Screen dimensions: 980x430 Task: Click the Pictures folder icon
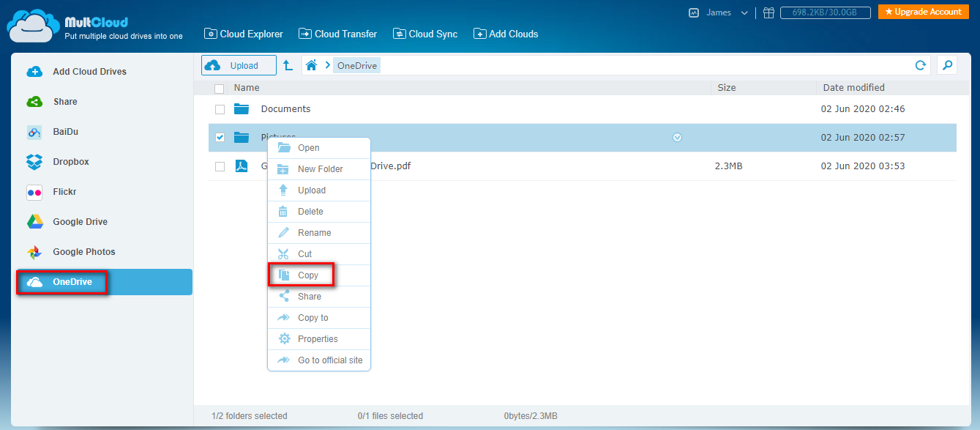242,137
